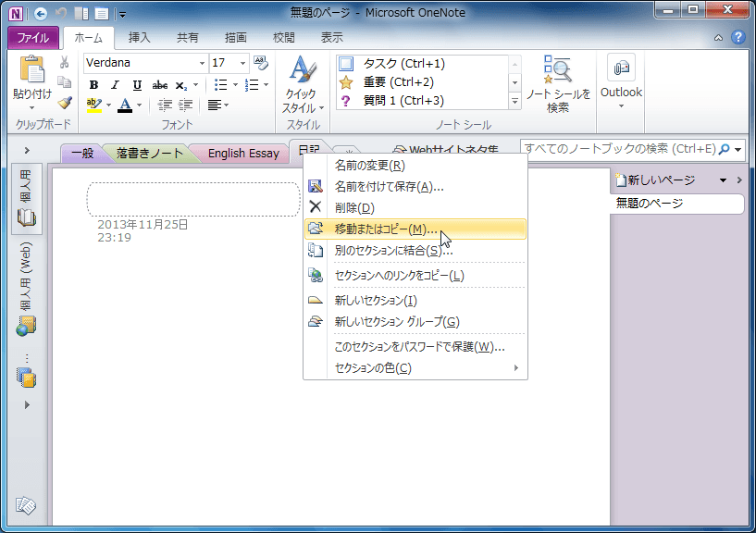Collapse the page tabs pane
Viewport: 756px width, 533px height.
(739, 180)
